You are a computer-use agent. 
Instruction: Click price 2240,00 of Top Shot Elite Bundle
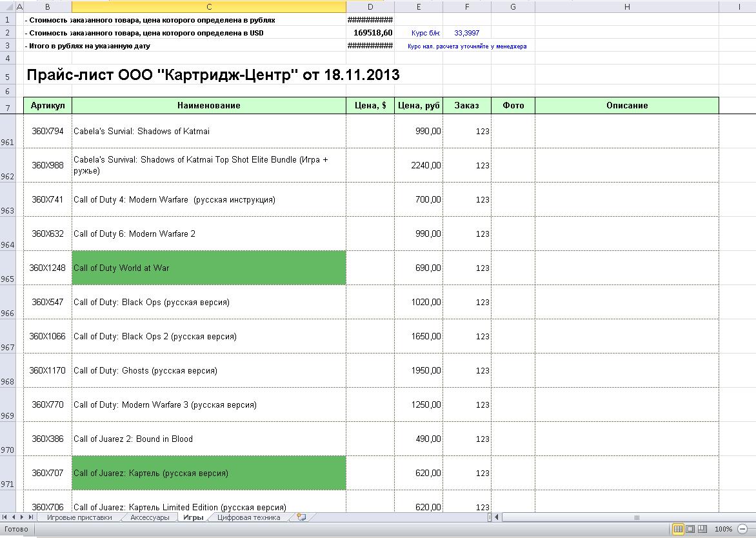[x=419, y=165]
